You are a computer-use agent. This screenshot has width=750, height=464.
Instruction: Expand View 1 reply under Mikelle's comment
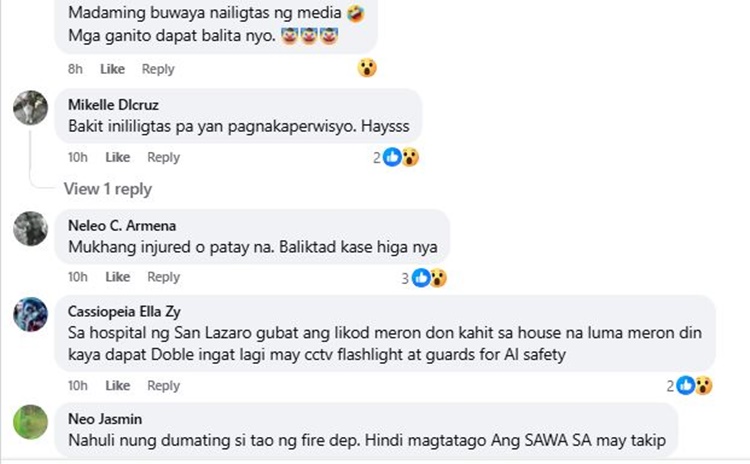click(x=108, y=189)
